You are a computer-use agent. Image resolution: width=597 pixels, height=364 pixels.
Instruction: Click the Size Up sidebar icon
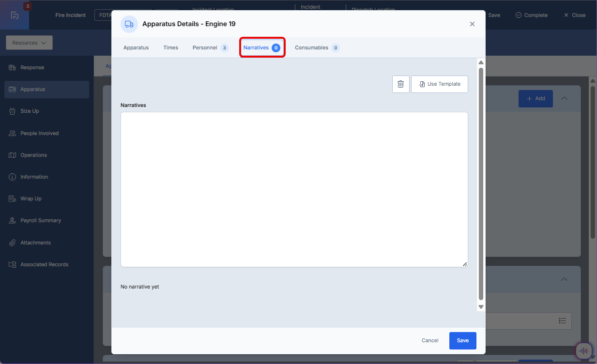click(13, 111)
